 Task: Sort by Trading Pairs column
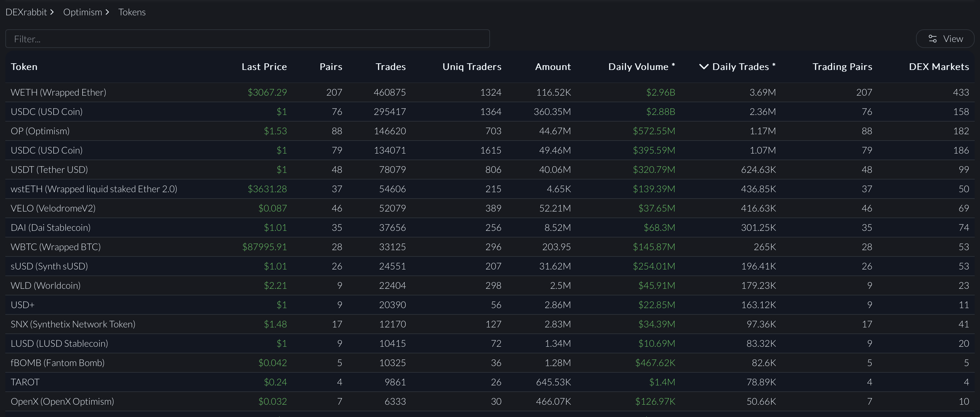pos(842,67)
